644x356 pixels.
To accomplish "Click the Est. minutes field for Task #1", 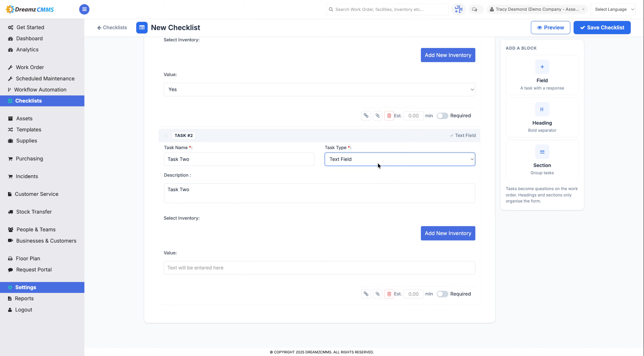I will coord(413,116).
